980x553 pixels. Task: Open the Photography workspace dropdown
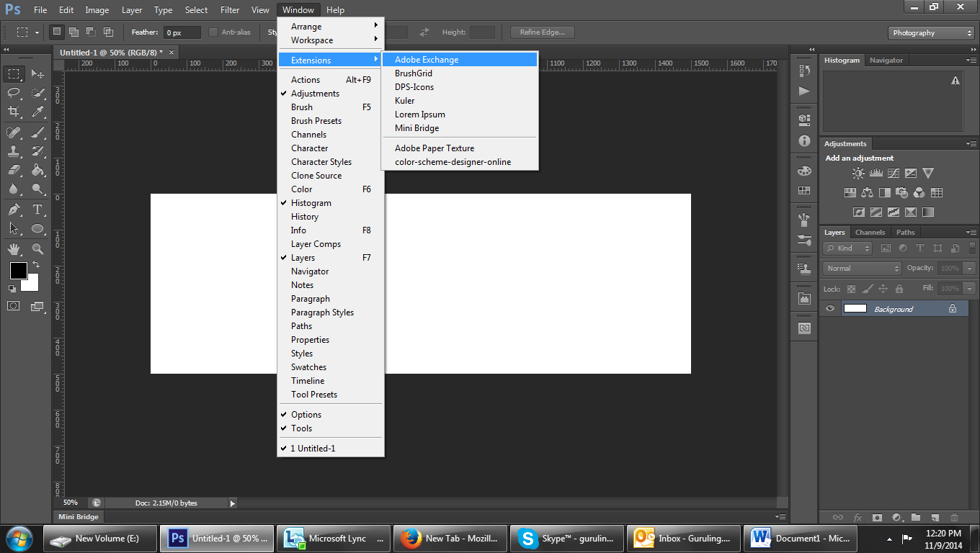coord(932,33)
